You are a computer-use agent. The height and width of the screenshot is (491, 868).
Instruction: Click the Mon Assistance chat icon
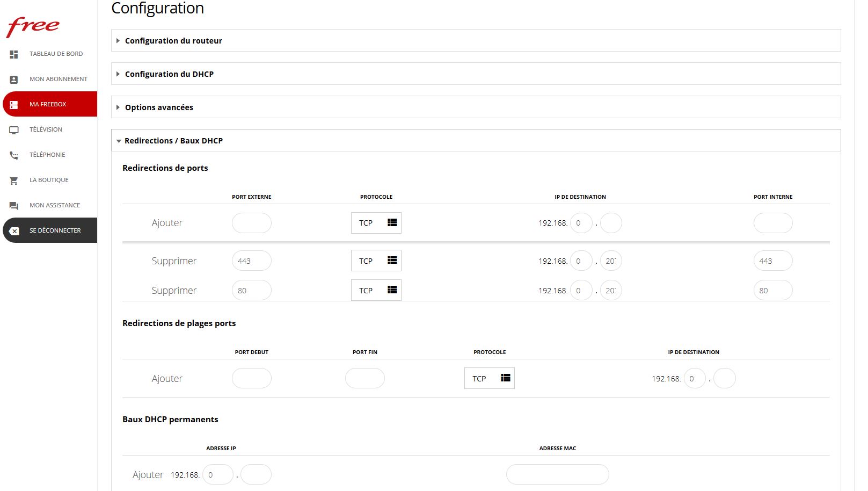(14, 206)
